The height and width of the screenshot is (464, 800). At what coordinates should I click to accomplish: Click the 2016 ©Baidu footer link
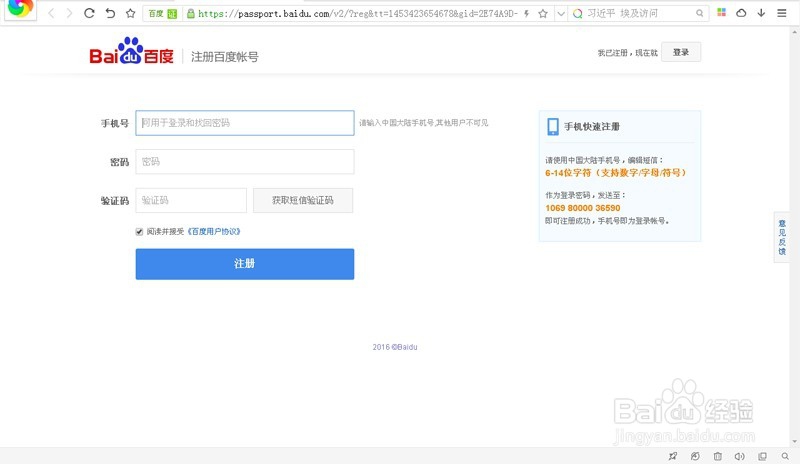tap(395, 347)
